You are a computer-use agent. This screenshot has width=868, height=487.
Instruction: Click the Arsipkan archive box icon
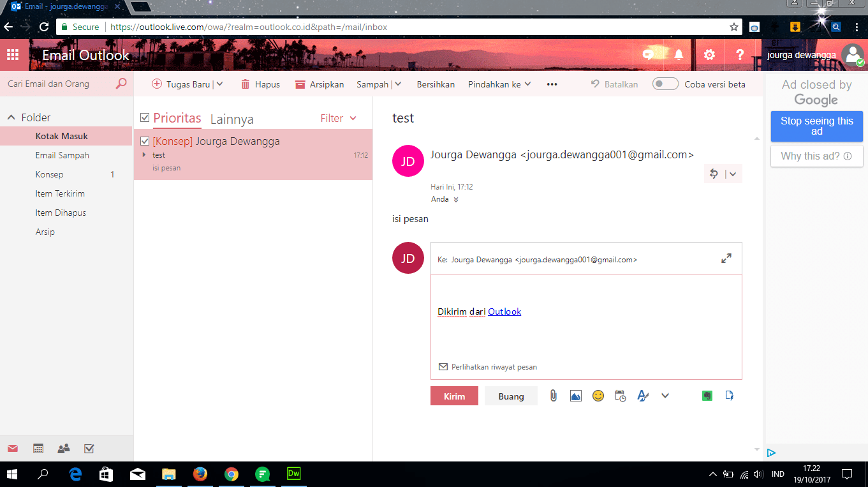300,84
